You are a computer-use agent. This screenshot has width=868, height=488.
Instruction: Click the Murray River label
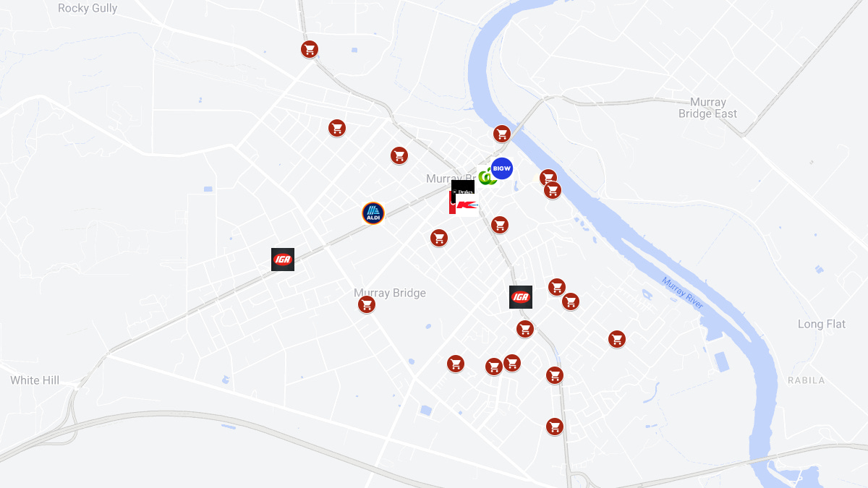point(683,293)
